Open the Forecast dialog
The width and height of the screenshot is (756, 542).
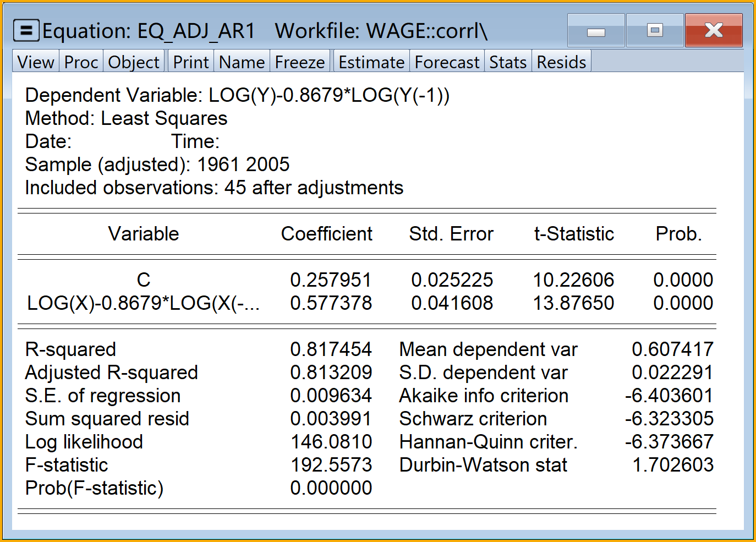447,62
